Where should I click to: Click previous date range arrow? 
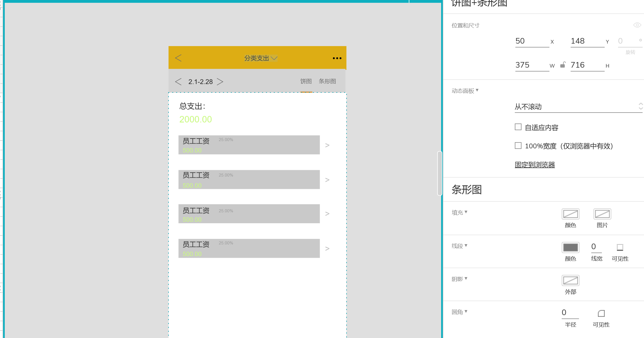pyautogui.click(x=178, y=82)
